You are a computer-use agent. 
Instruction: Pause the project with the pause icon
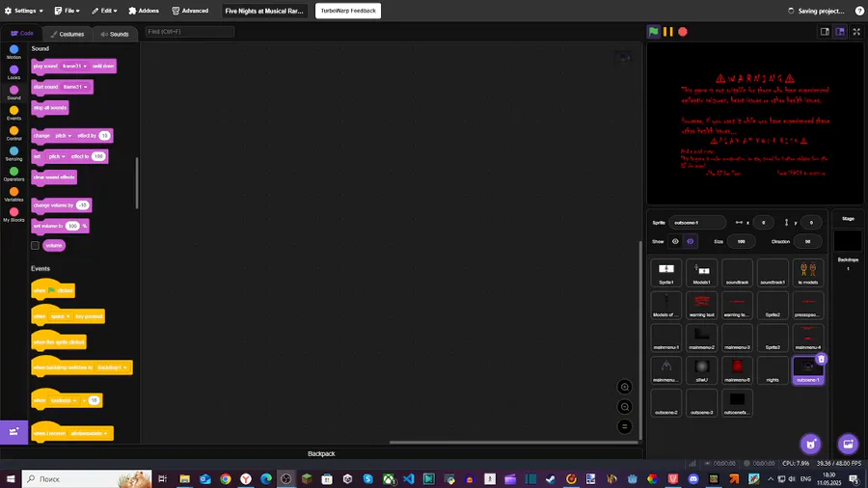click(x=668, y=32)
